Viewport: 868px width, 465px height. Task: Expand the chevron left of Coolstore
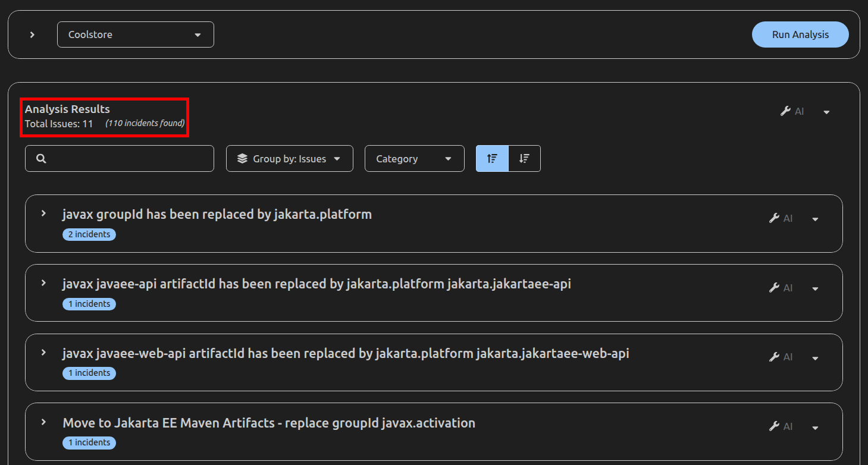[x=33, y=34]
